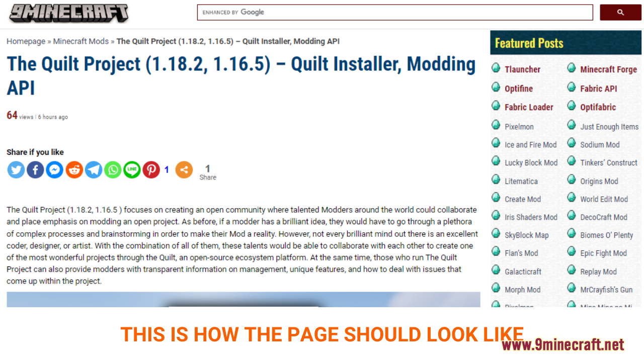Pin the post on Pinterest

point(151,170)
